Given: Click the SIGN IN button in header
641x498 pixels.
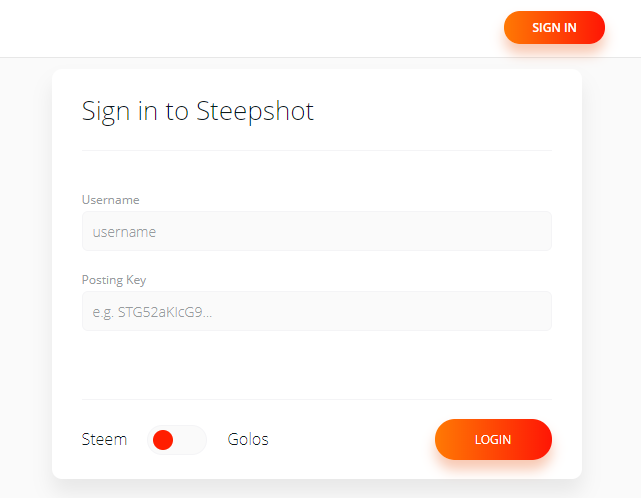Looking at the screenshot, I should (x=554, y=28).
